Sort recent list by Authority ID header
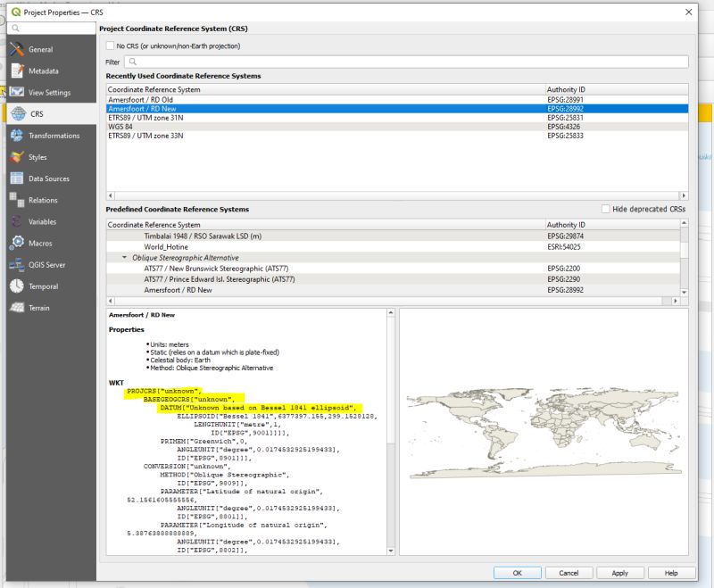This screenshot has width=714, height=588. pos(617,89)
